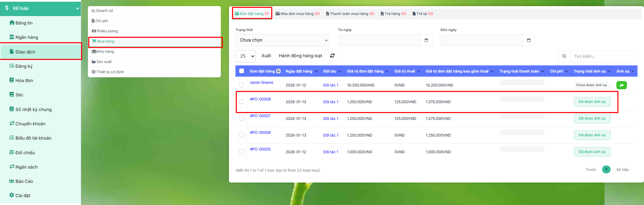Open order link #PO-00007

(x=260, y=116)
